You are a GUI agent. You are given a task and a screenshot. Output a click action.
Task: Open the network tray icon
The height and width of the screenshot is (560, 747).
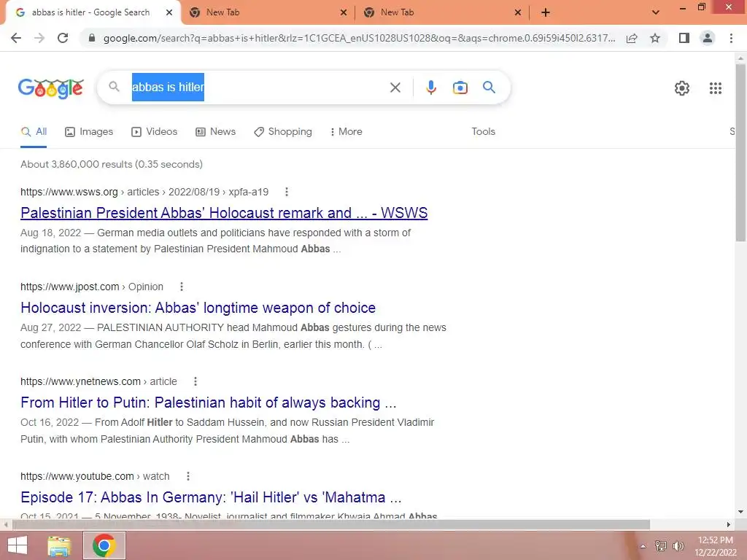pyautogui.click(x=661, y=545)
